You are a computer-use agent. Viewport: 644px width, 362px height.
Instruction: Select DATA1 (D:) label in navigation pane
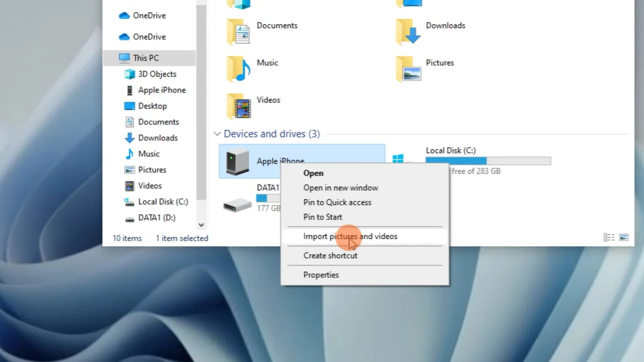pos(157,217)
